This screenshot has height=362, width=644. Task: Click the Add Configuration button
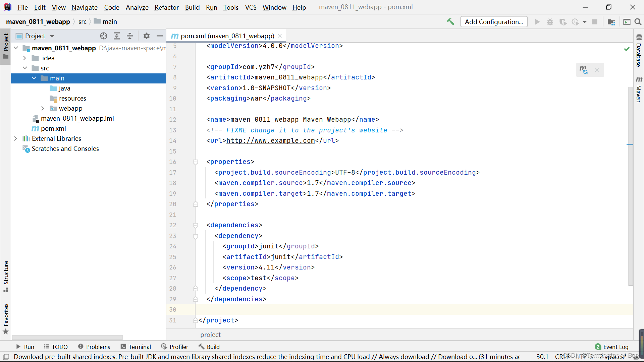pyautogui.click(x=494, y=22)
